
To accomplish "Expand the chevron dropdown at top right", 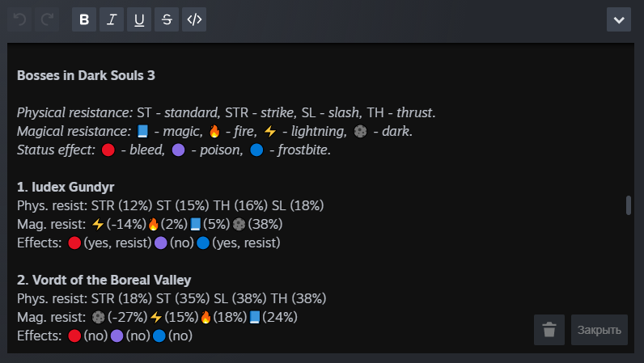I will tap(619, 20).
